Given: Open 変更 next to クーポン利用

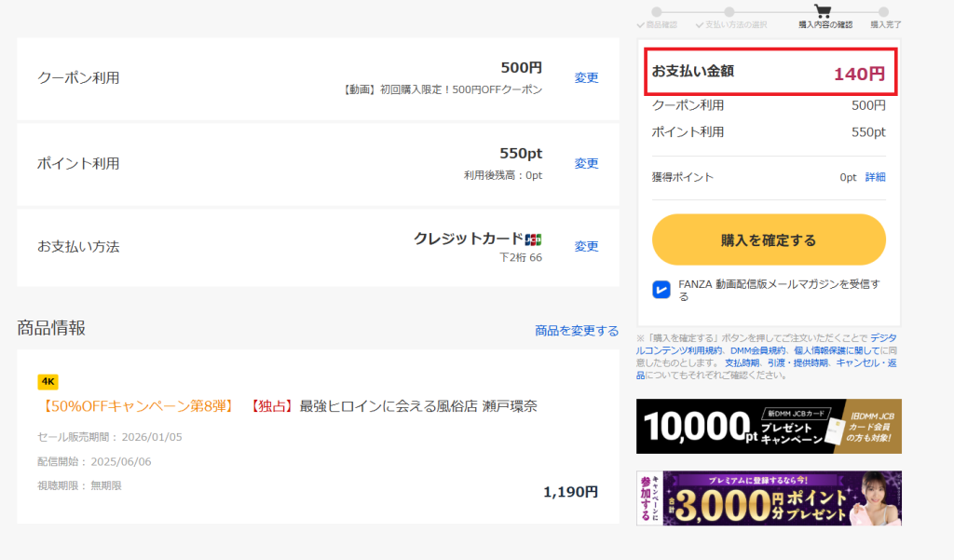Looking at the screenshot, I should [586, 78].
